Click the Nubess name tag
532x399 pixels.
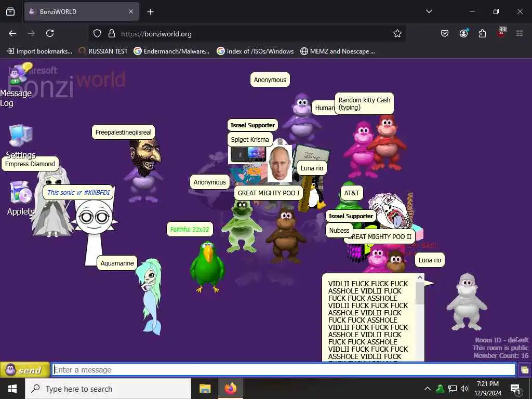[x=339, y=230]
